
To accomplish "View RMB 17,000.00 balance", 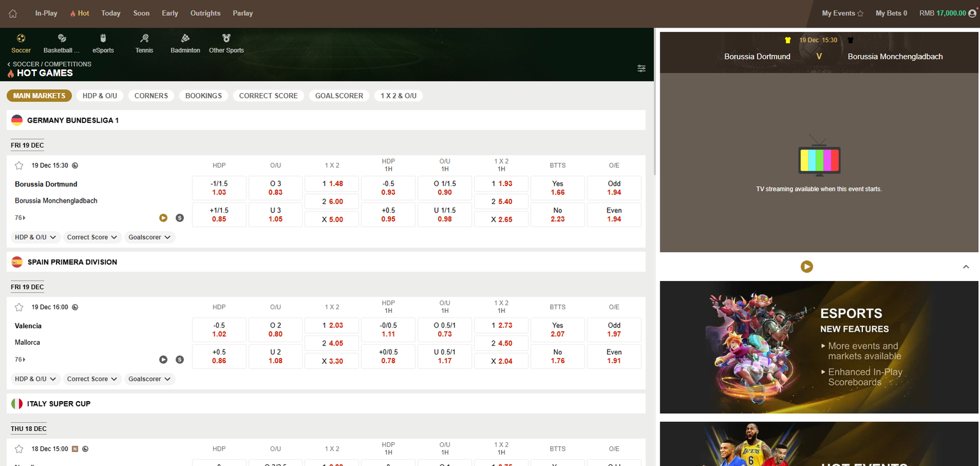I will (943, 13).
